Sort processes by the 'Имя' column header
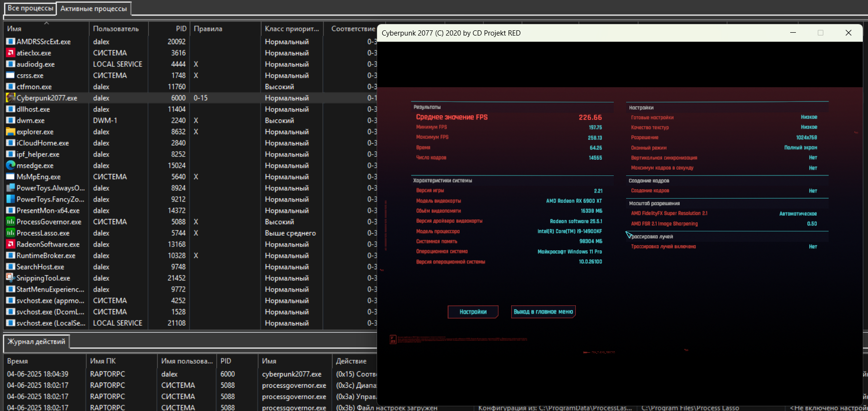This screenshot has height=411, width=868. 46,28
